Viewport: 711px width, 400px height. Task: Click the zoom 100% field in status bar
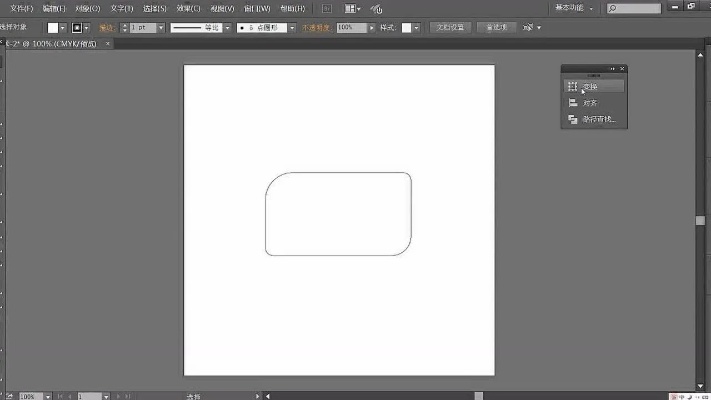tap(31, 396)
